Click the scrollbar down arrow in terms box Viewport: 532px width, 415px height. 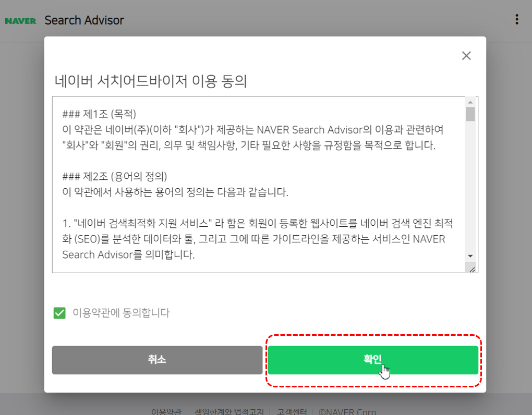coord(471,257)
